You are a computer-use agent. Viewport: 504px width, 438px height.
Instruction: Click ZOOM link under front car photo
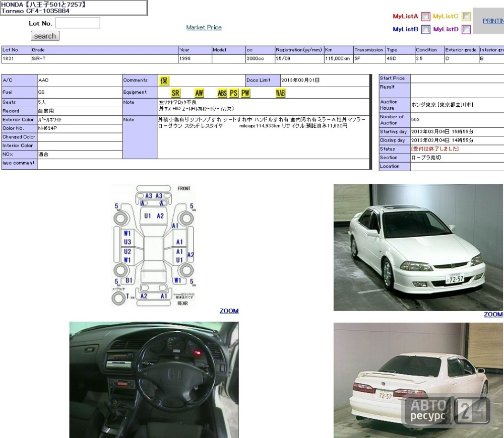[x=493, y=314]
